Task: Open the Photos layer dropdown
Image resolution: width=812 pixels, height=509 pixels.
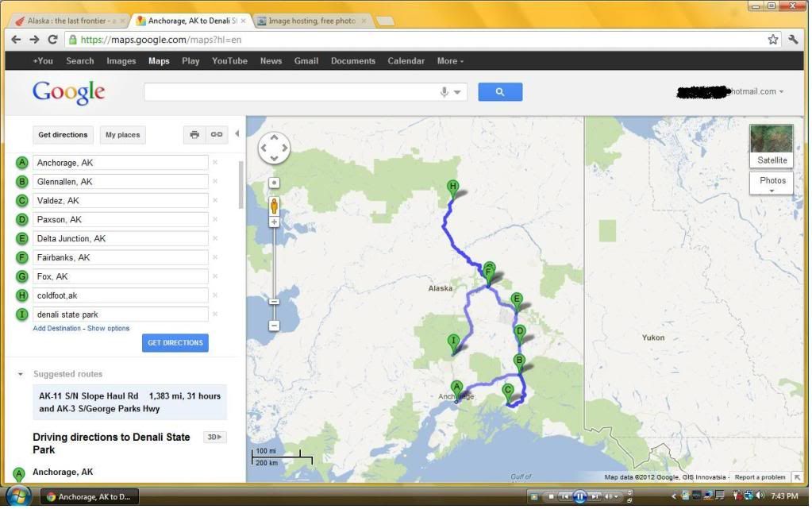Action: tap(772, 183)
